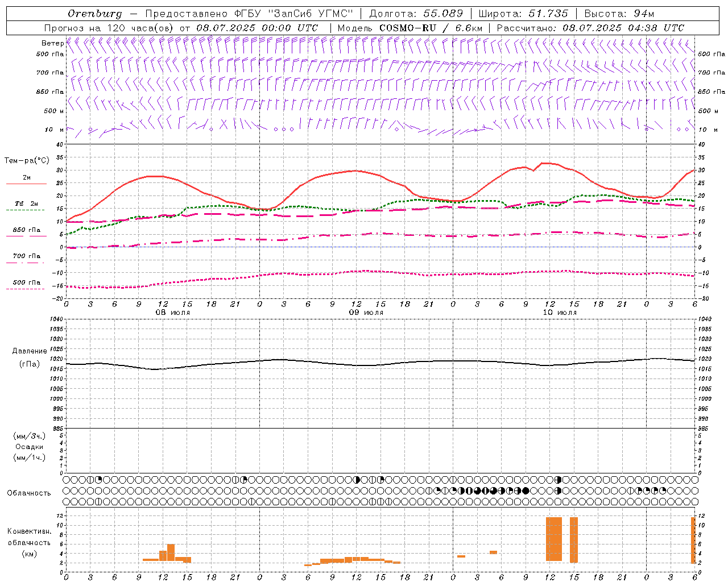This screenshot has height=582, width=728.
Task: Click the Модель COSMO-RU / 6.6км label
Action: [410, 28]
